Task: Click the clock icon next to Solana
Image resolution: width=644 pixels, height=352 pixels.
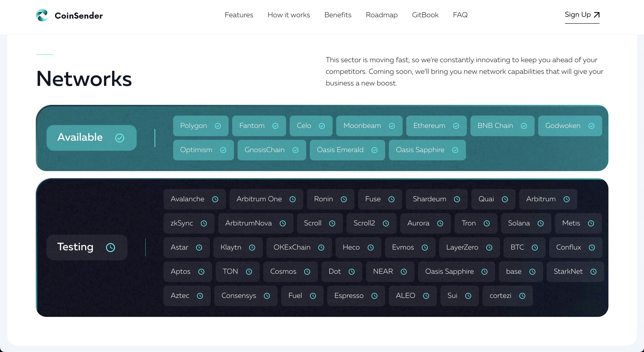Action: pyautogui.click(x=540, y=223)
